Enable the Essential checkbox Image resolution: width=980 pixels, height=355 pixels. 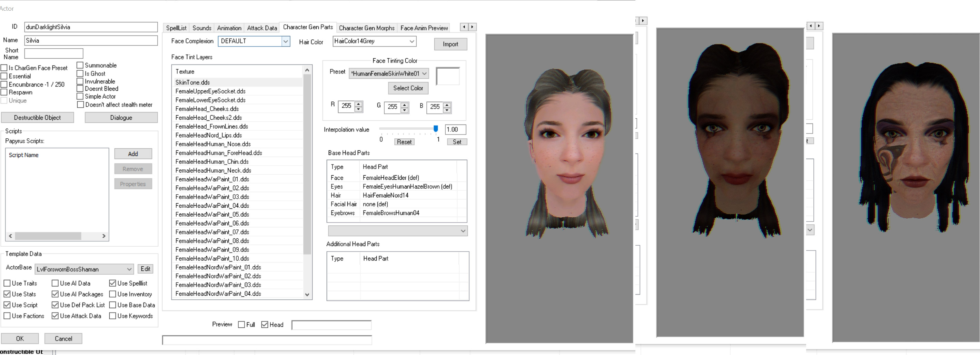tap(4, 76)
